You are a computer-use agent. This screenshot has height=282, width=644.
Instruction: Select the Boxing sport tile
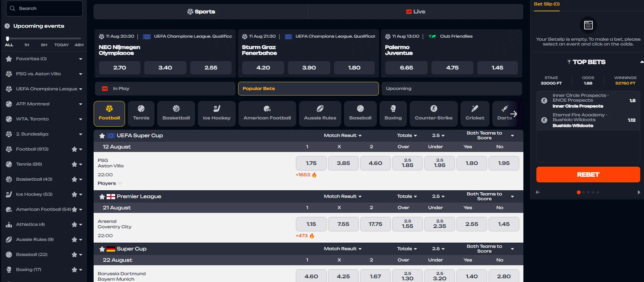click(x=393, y=114)
